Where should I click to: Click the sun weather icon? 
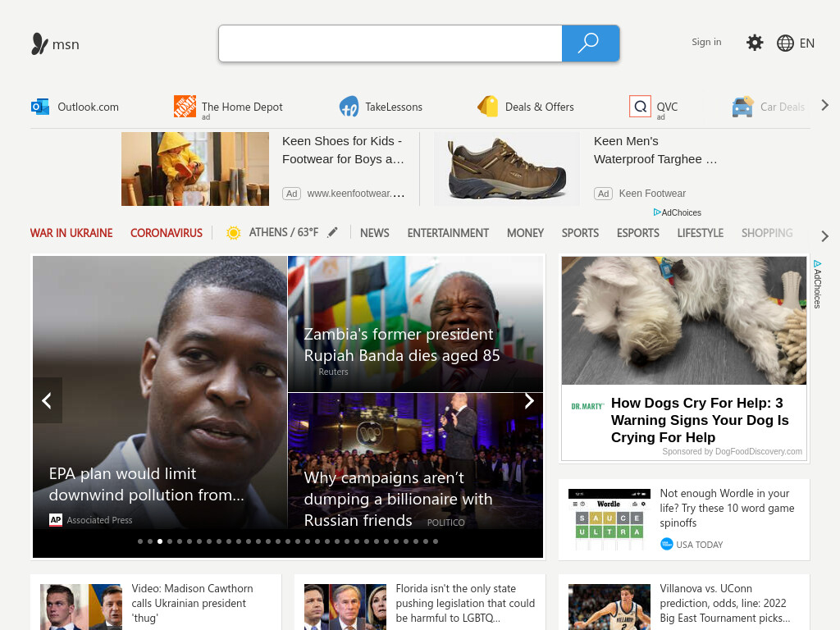click(x=233, y=232)
